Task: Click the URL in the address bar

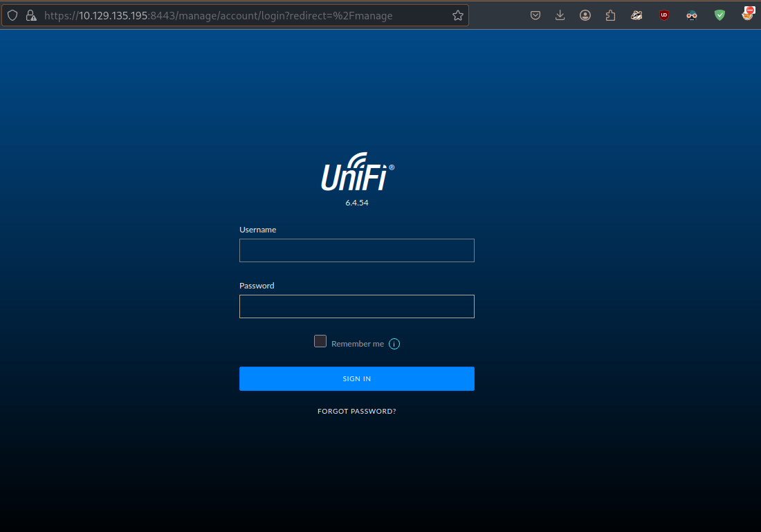Action: click(218, 15)
